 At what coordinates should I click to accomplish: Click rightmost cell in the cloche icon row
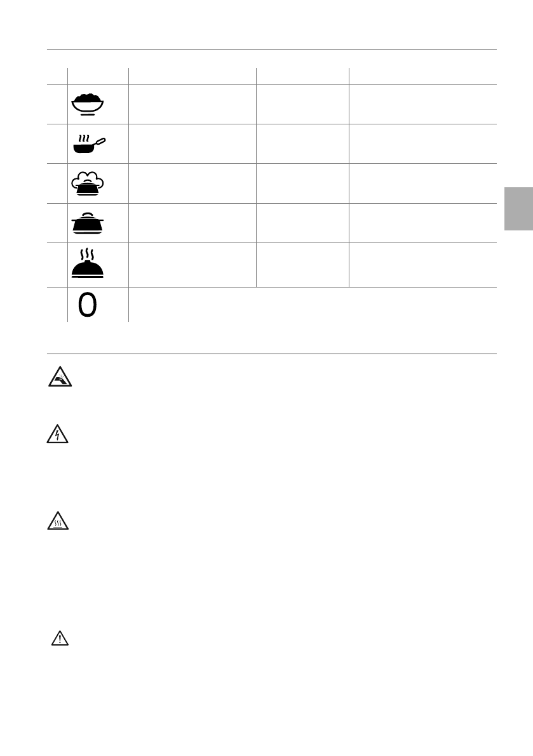(x=422, y=263)
